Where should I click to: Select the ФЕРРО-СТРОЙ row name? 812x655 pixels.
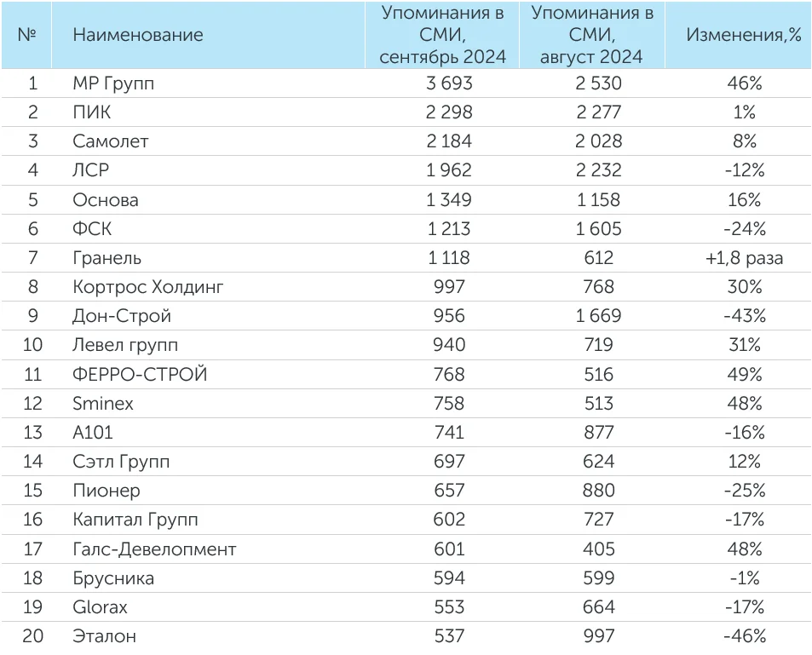pyautogui.click(x=141, y=375)
